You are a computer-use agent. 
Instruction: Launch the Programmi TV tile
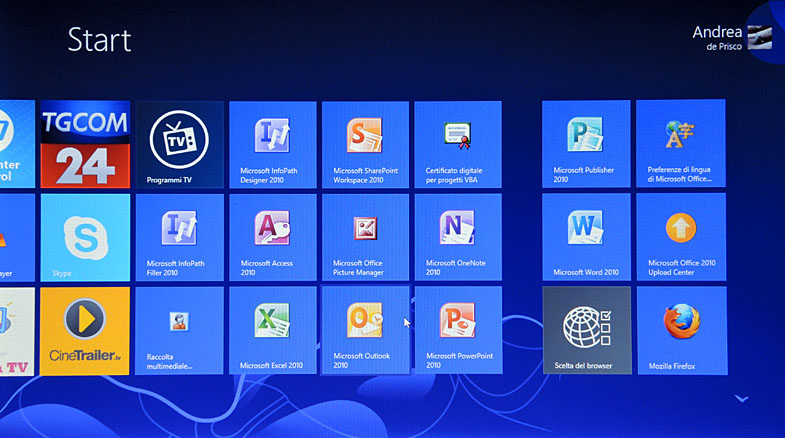[x=179, y=144]
